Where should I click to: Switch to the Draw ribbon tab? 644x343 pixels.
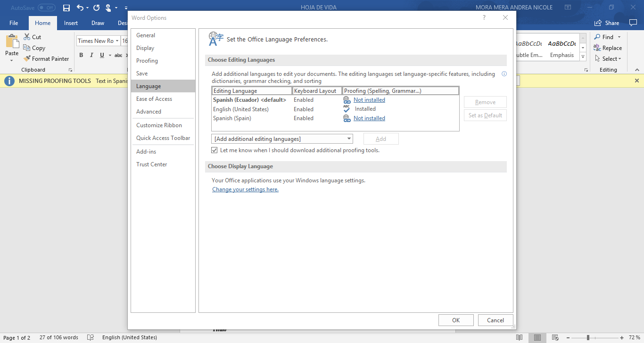click(98, 23)
